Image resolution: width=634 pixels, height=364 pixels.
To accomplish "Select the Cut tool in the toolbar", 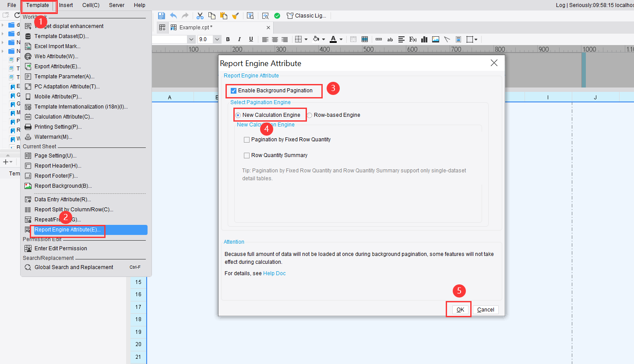I will pos(200,16).
